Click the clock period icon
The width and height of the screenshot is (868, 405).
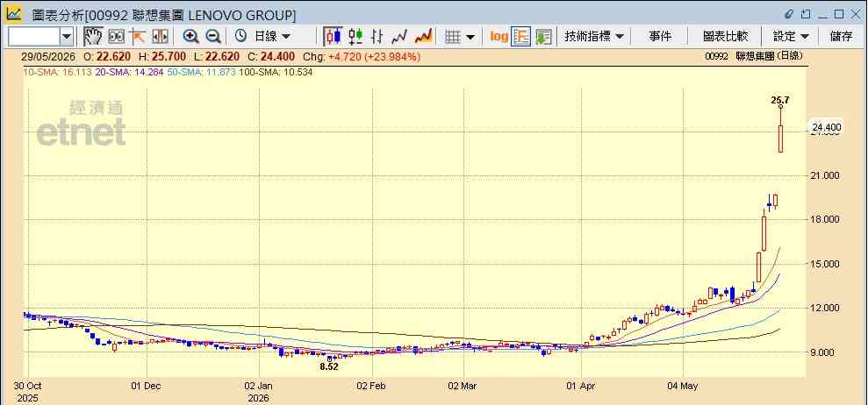[x=240, y=37]
